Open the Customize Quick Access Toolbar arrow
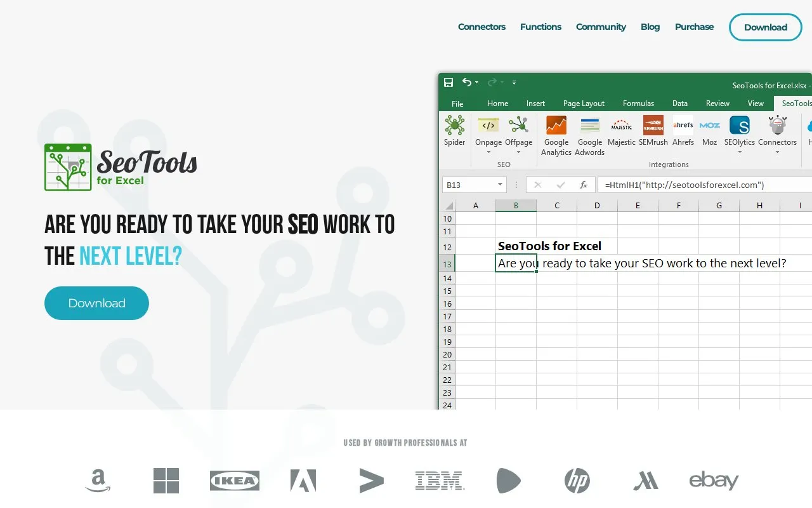 tap(514, 83)
